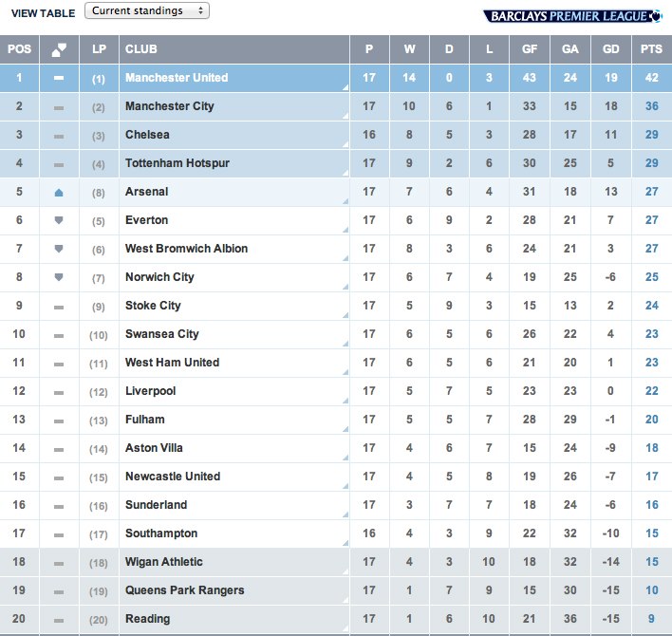Expand the Chelsea row corner triangle
This screenshot has width=672, height=636.
345,144
